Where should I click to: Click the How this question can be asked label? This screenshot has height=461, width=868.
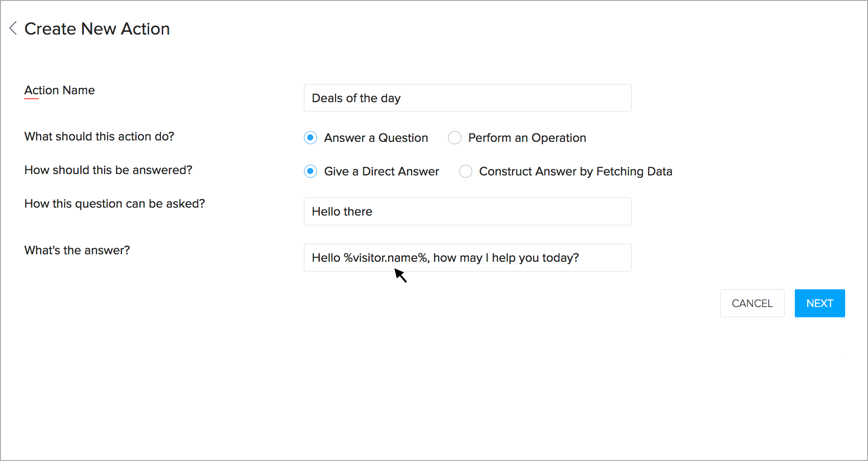click(115, 203)
